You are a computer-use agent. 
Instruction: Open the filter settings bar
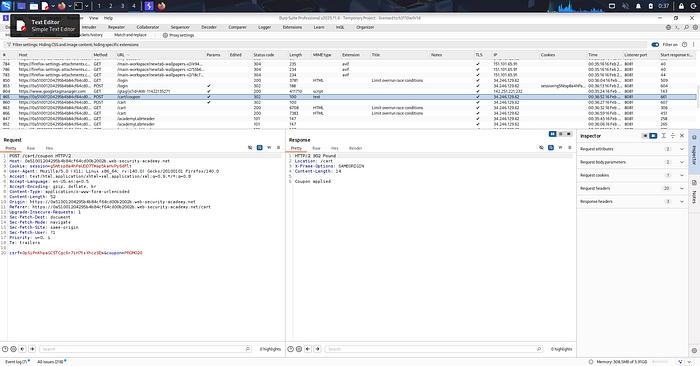(326, 45)
